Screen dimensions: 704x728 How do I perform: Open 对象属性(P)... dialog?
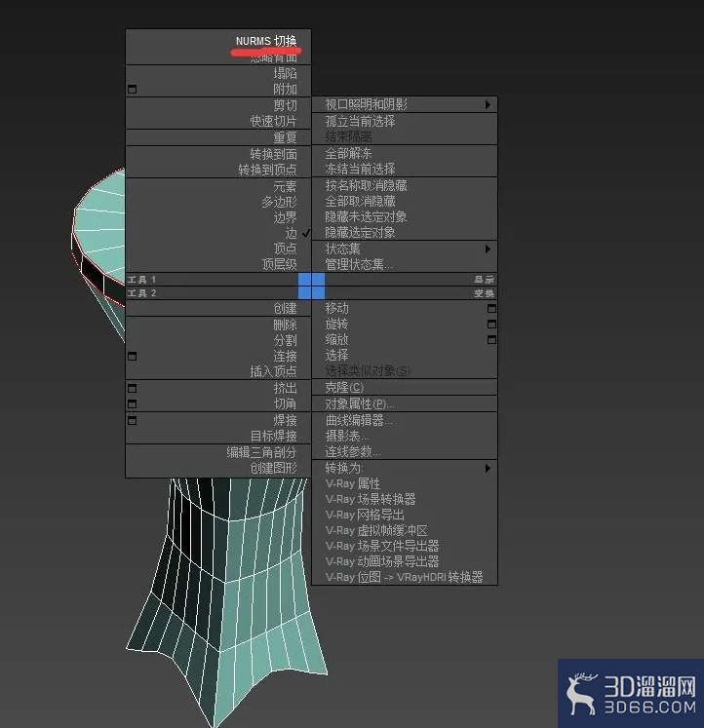point(360,403)
